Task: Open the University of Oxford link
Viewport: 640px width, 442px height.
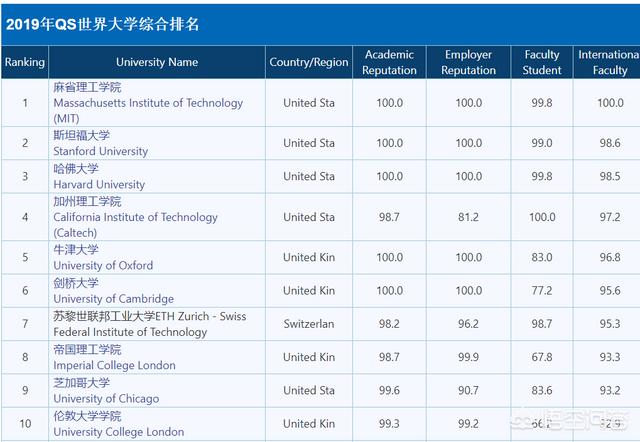Action: [x=103, y=265]
